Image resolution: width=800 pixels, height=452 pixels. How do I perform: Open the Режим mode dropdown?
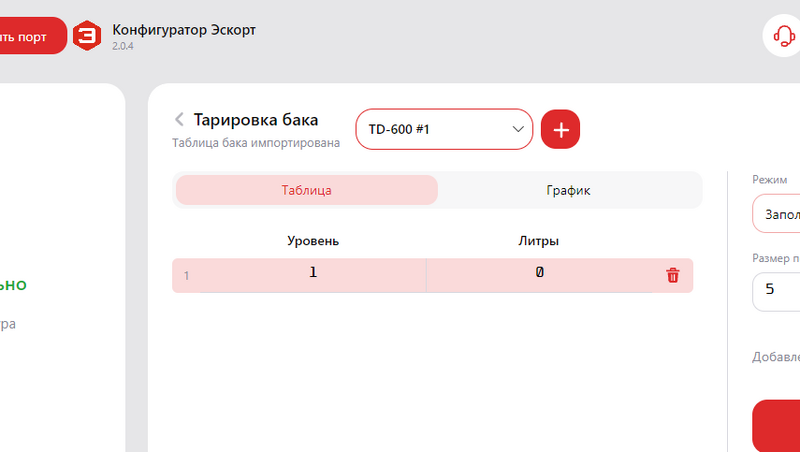point(777,213)
